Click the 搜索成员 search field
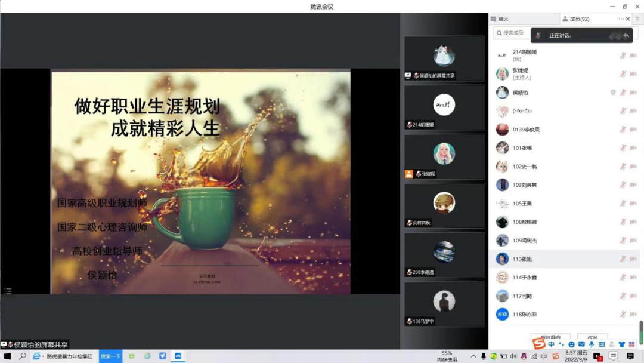This screenshot has width=644, height=363. 513,33
